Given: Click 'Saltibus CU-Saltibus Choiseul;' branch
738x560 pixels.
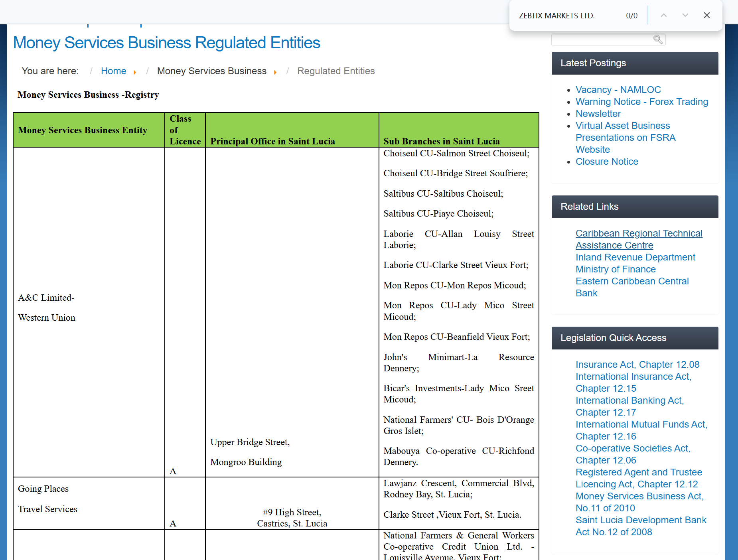Looking at the screenshot, I should (x=443, y=193).
